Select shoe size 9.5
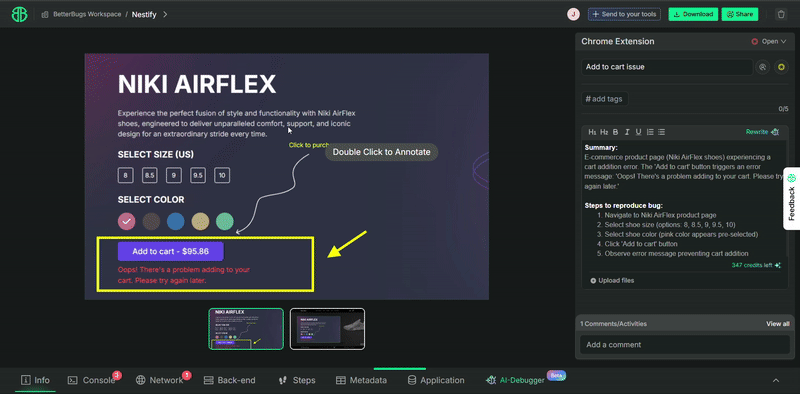 (198, 176)
